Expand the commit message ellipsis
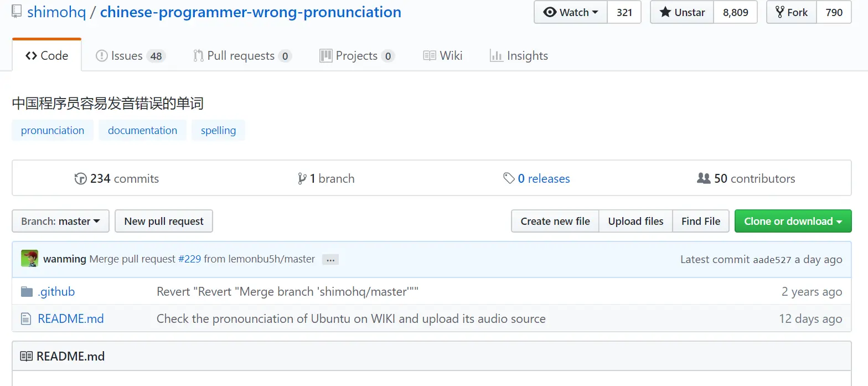This screenshot has width=868, height=386. coord(330,259)
